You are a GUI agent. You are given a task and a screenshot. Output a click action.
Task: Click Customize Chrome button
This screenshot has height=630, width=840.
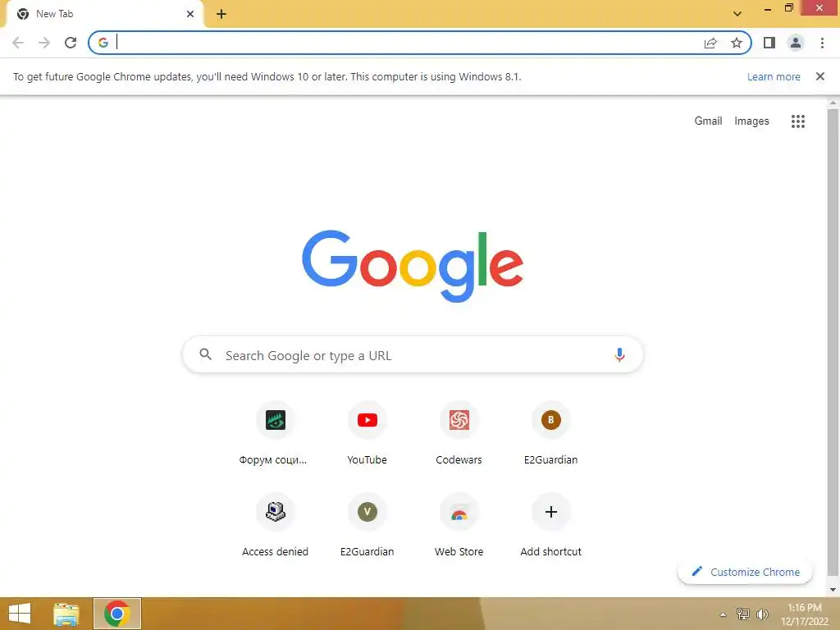[x=745, y=572]
